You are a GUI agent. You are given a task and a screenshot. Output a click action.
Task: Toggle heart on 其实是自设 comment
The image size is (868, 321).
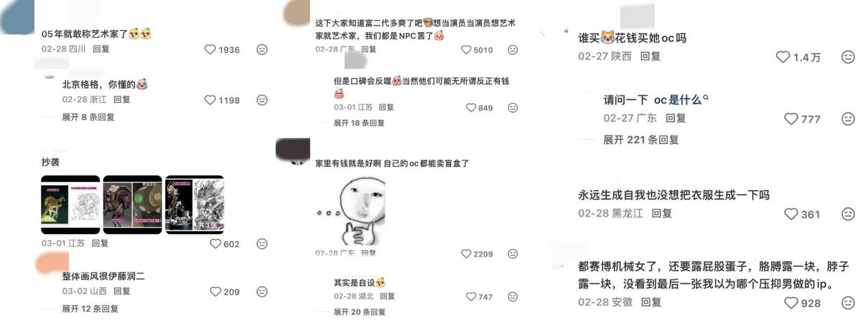click(471, 297)
